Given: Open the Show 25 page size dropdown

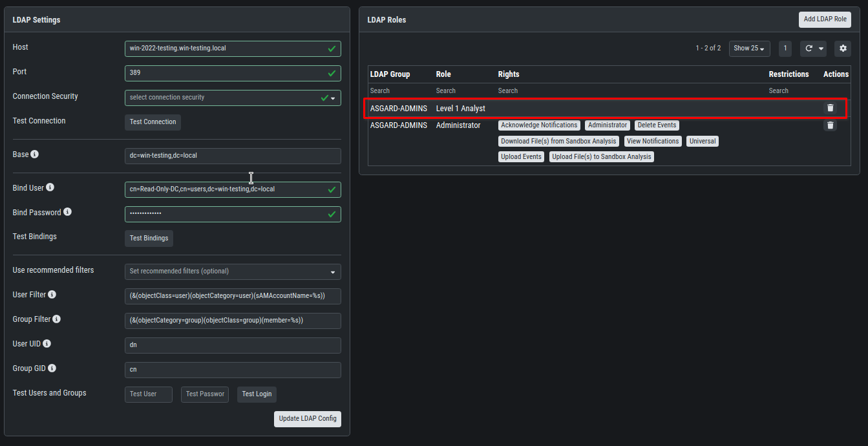Looking at the screenshot, I should click(x=749, y=48).
